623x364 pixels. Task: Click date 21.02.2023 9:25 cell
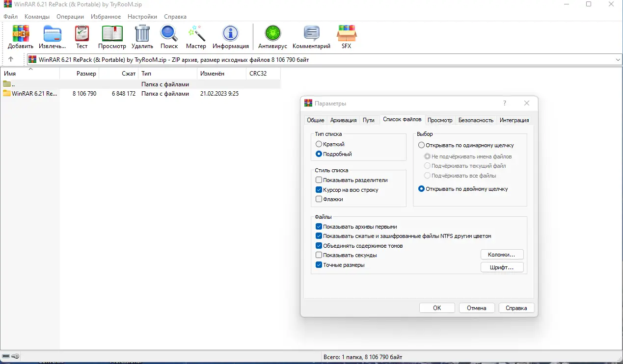(x=219, y=93)
